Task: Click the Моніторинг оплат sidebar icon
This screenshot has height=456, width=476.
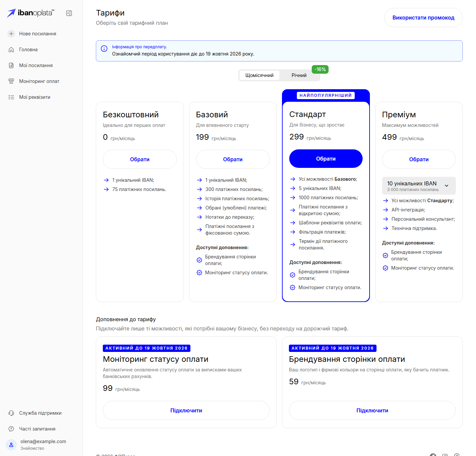Action: pos(11,81)
